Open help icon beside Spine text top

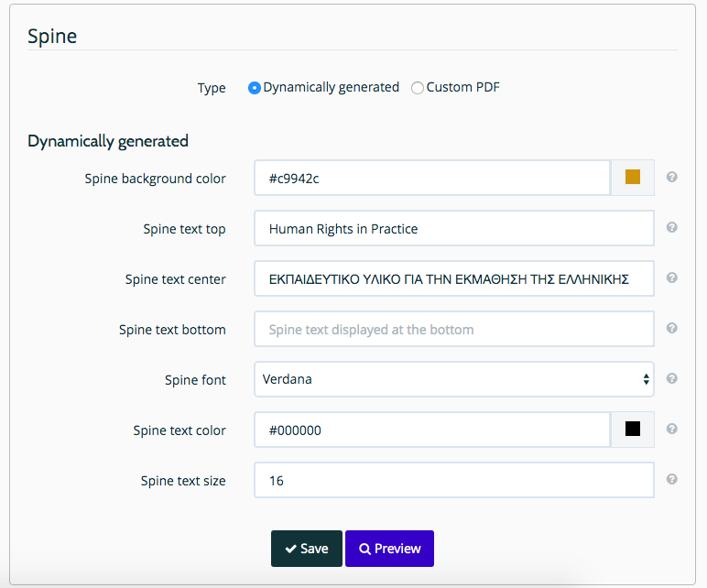pyautogui.click(x=672, y=227)
